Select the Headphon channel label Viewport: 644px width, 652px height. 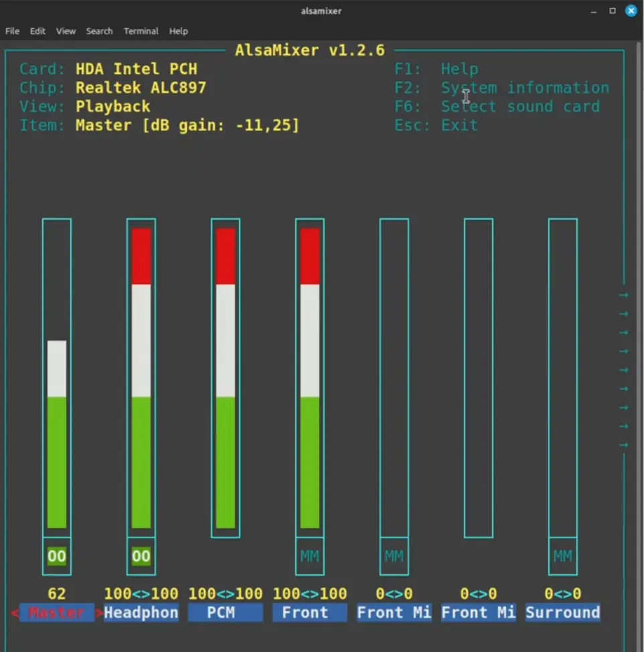pos(141,612)
